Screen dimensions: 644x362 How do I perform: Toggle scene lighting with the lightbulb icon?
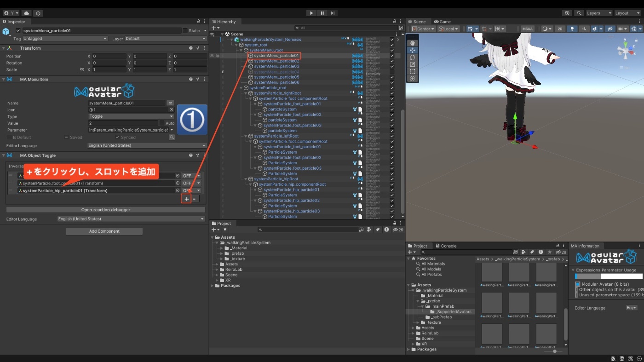(572, 29)
